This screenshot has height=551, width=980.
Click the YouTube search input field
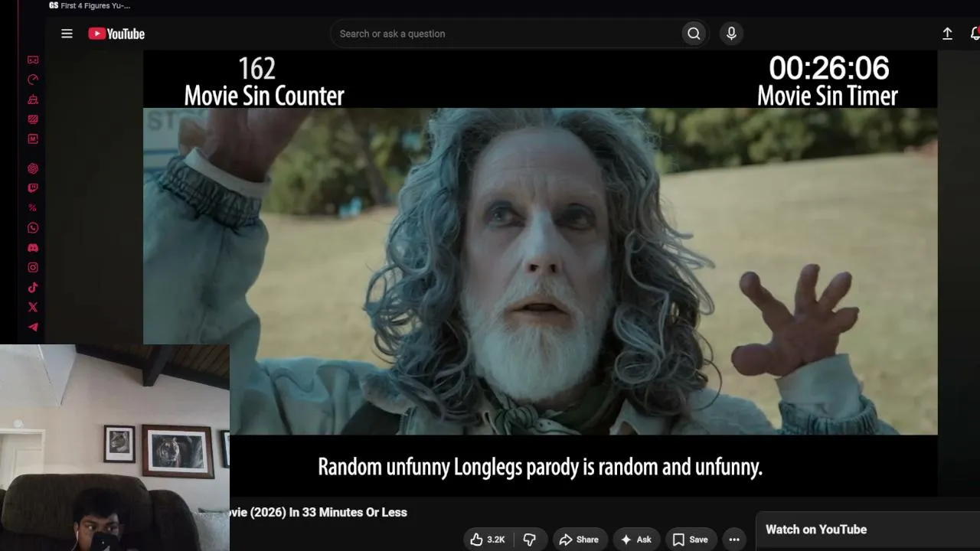click(505, 34)
